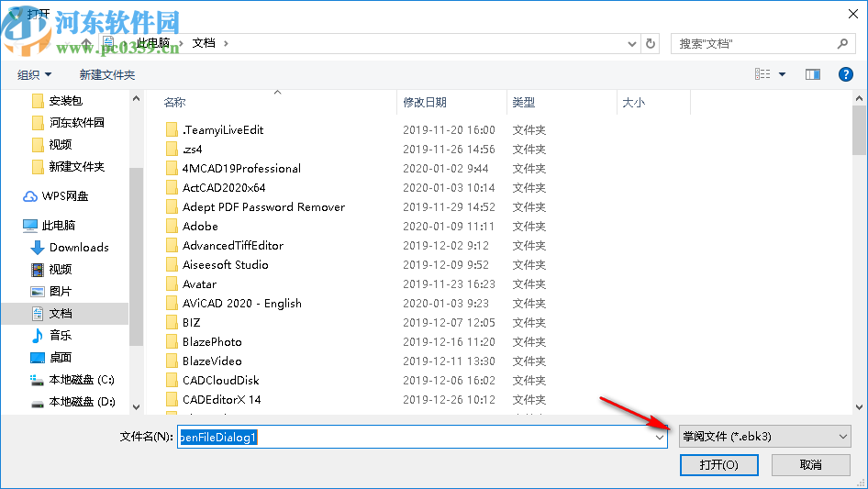This screenshot has height=489, width=868.
Task: Click the sidebar scroll down arrow
Action: click(x=136, y=407)
